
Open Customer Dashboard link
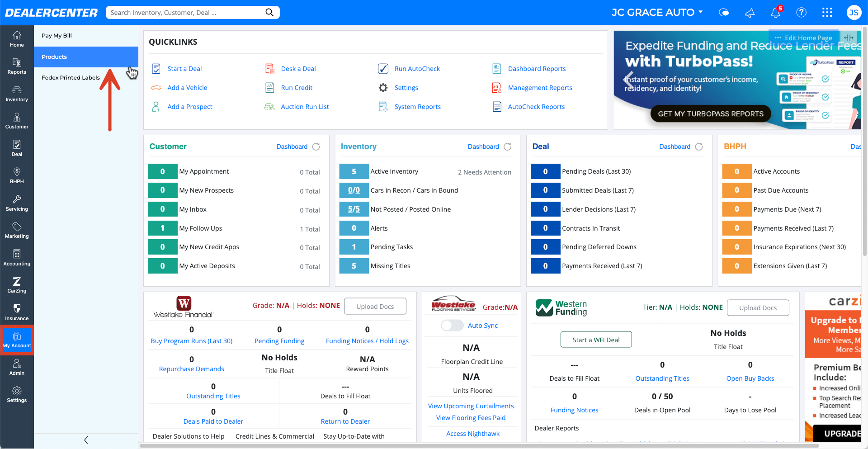coord(292,147)
